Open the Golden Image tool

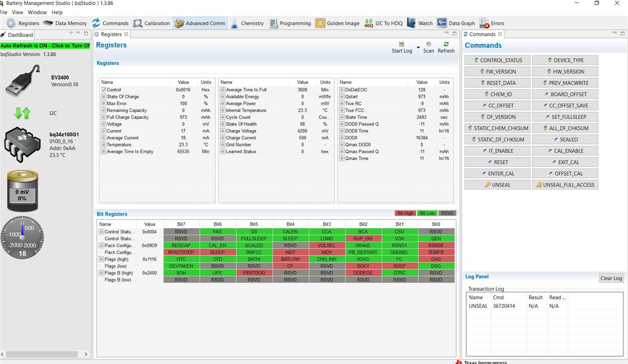coord(337,23)
